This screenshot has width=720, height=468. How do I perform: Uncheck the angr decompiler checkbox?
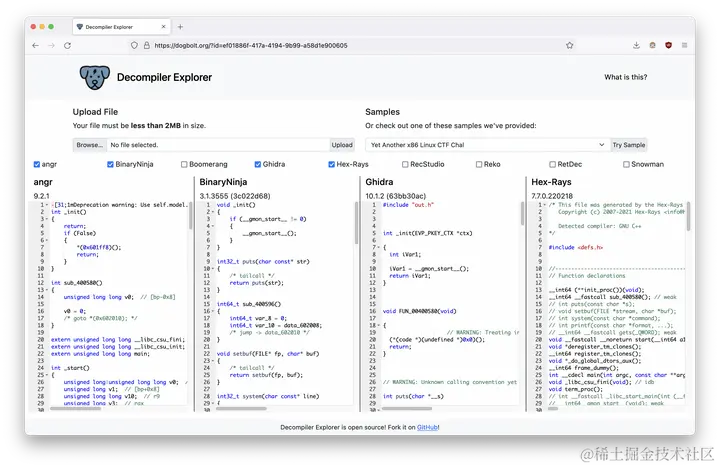pos(37,164)
